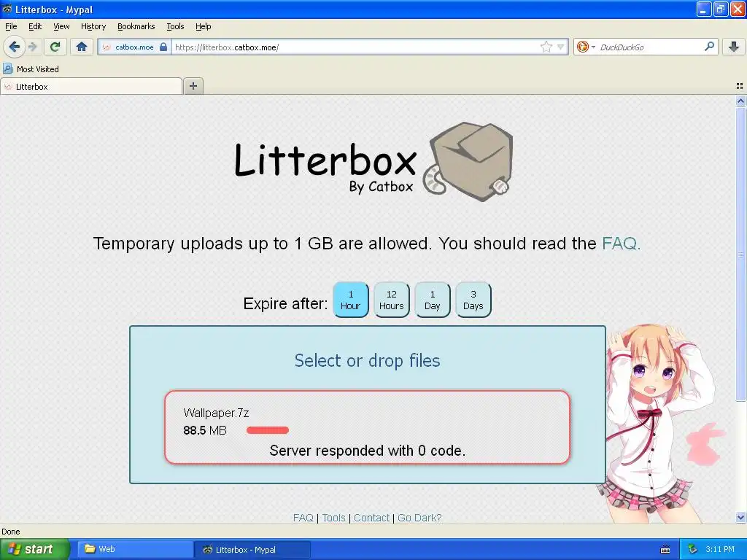Image resolution: width=747 pixels, height=560 pixels.
Task: Click the red Wallpaper.7z upload progress bar
Action: 268,430
